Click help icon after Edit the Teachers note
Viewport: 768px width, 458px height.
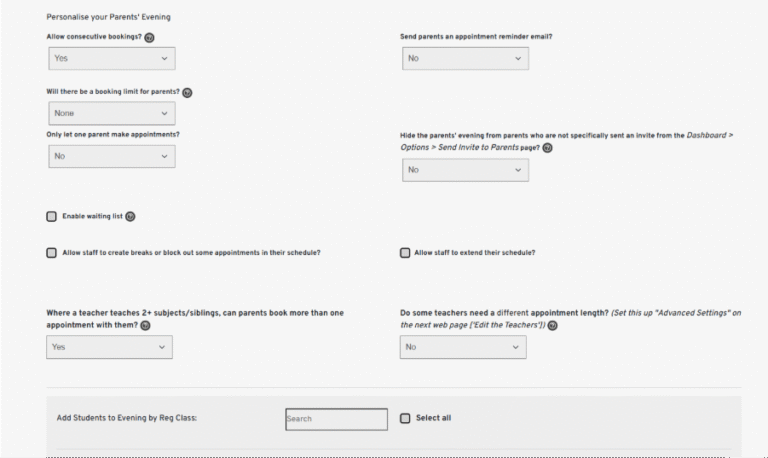[x=552, y=326]
